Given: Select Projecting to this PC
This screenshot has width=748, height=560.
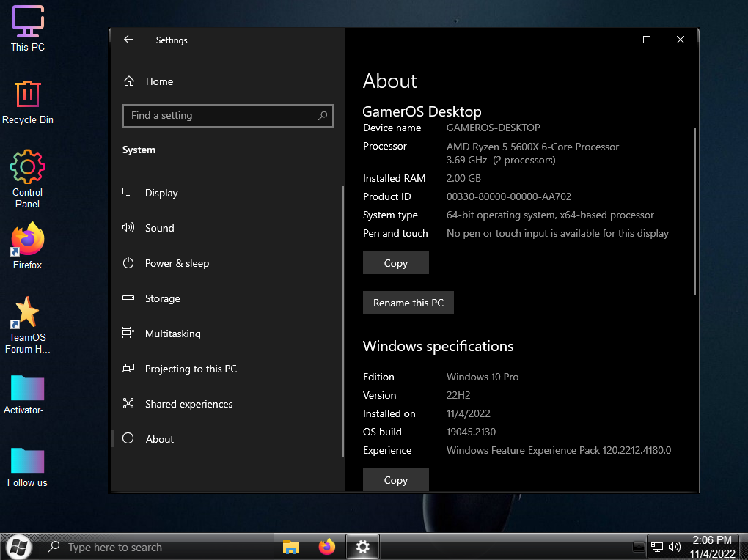Looking at the screenshot, I should click(191, 369).
